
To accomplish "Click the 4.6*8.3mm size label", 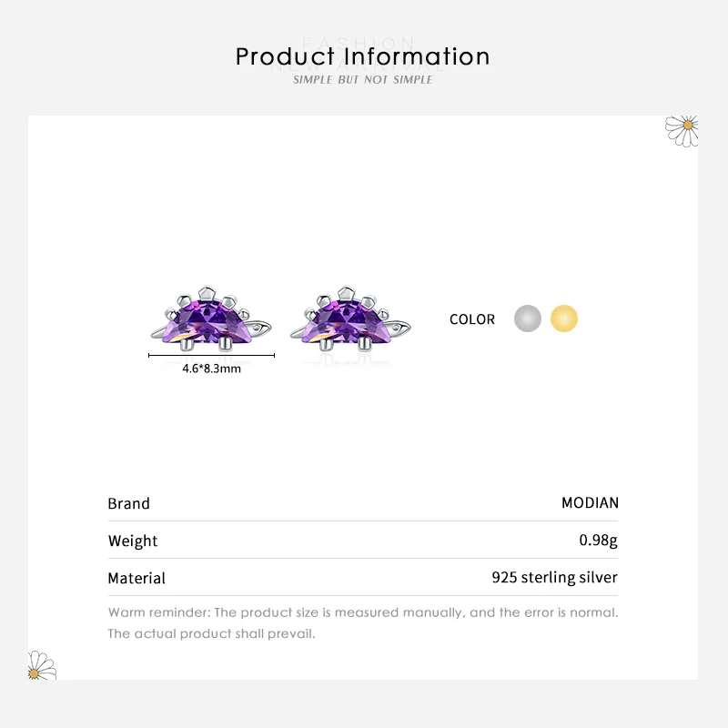I will tap(211, 369).
